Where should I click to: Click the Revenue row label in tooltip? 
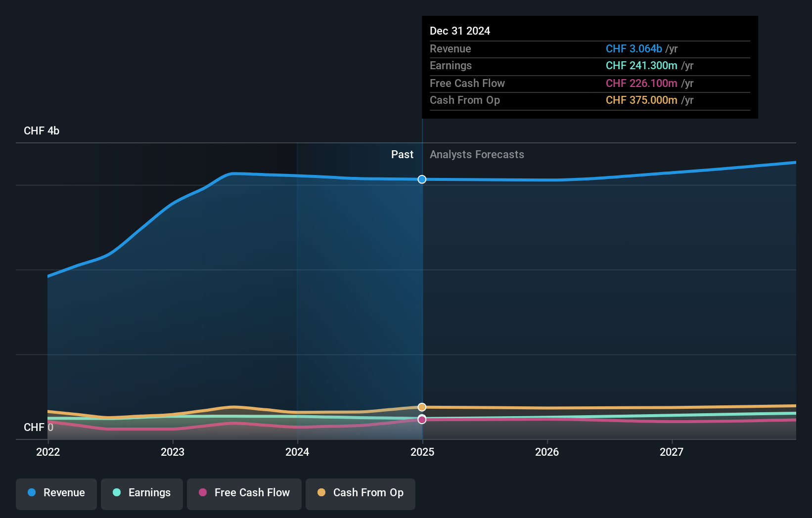coord(451,48)
